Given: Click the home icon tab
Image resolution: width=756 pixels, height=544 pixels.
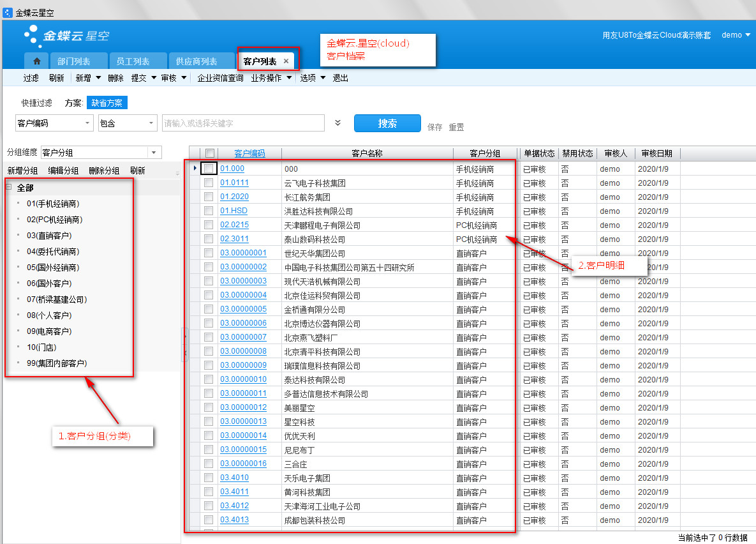Looking at the screenshot, I should pos(37,61).
